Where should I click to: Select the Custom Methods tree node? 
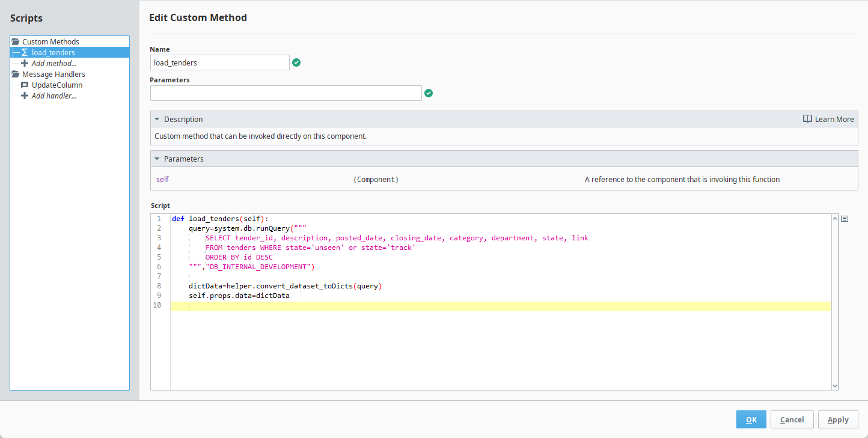point(50,41)
